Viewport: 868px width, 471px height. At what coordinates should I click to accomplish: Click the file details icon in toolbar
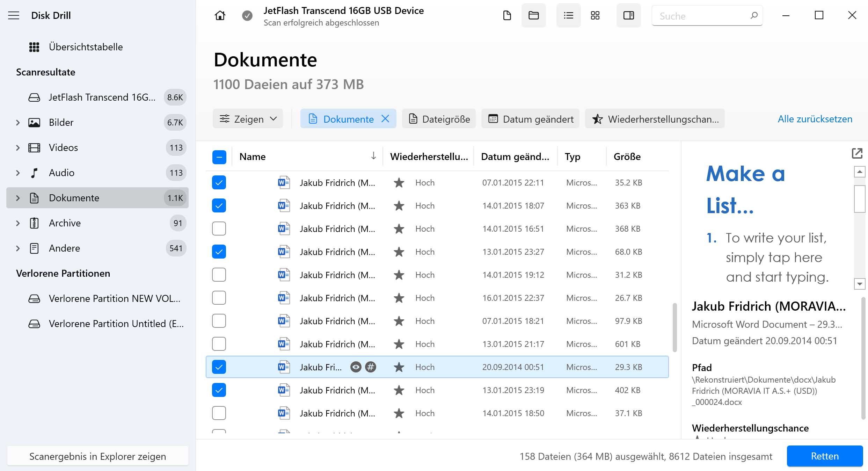(627, 16)
